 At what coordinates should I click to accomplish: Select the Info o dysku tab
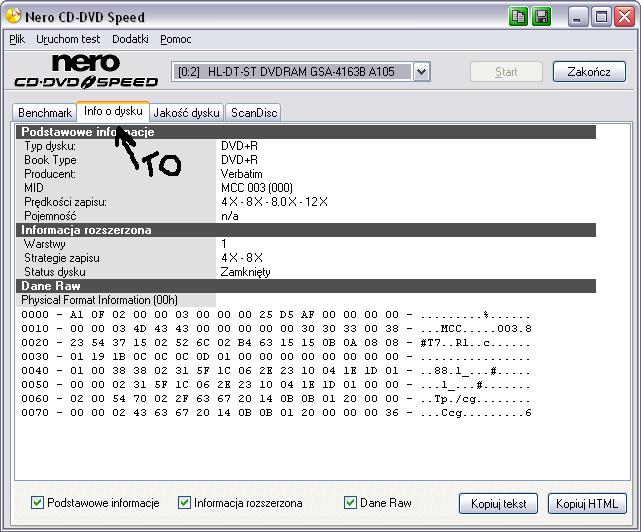(113, 111)
